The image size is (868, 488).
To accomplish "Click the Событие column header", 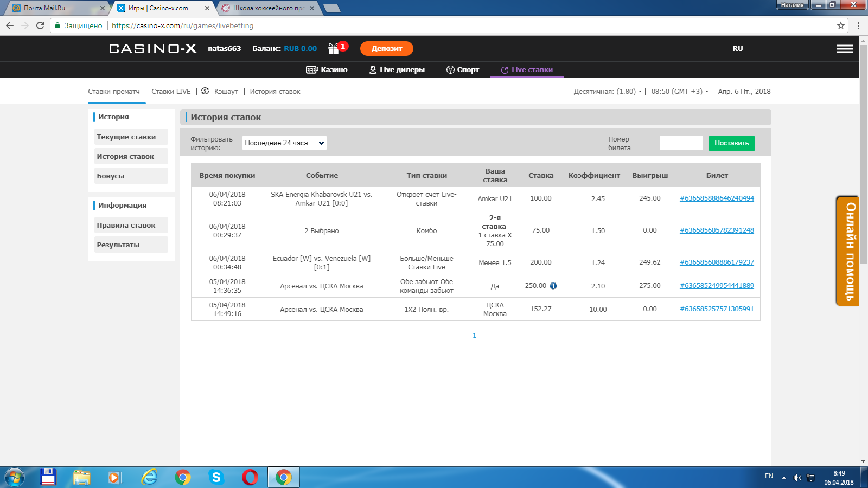I will click(x=322, y=176).
